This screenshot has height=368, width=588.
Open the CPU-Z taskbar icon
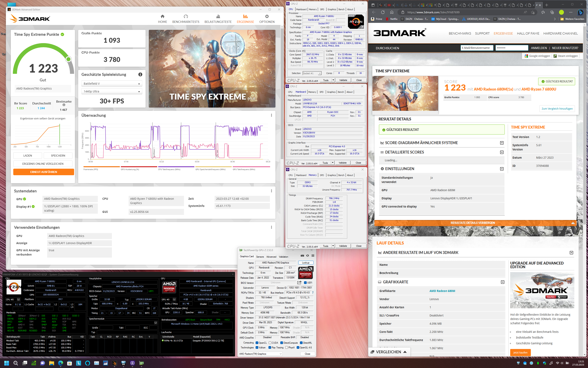pyautogui.click(x=133, y=363)
